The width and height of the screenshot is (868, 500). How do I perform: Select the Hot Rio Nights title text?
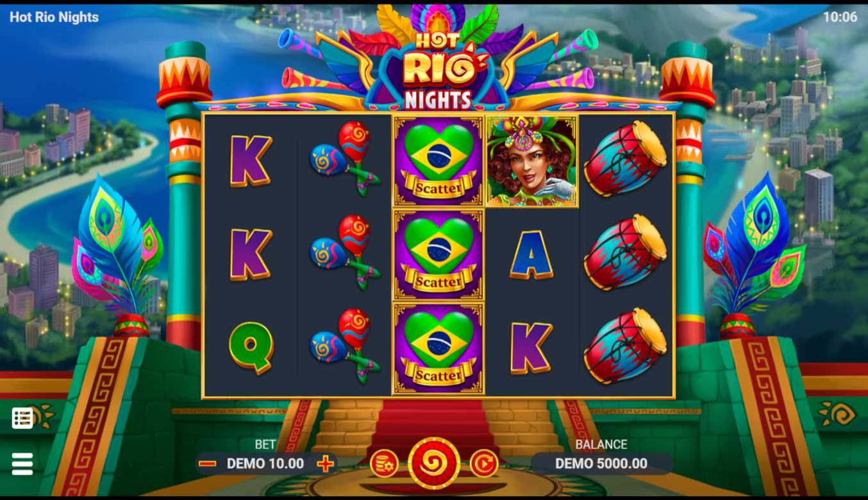[54, 17]
